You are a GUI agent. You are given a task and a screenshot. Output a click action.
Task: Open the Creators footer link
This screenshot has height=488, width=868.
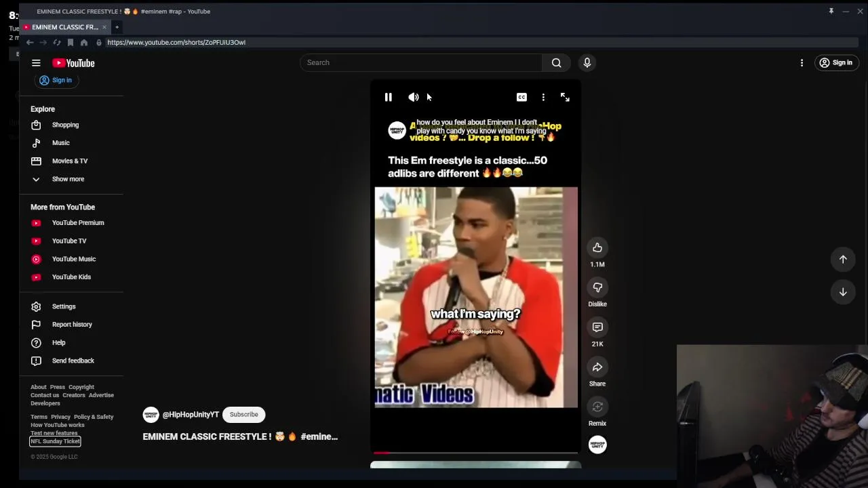74,395
